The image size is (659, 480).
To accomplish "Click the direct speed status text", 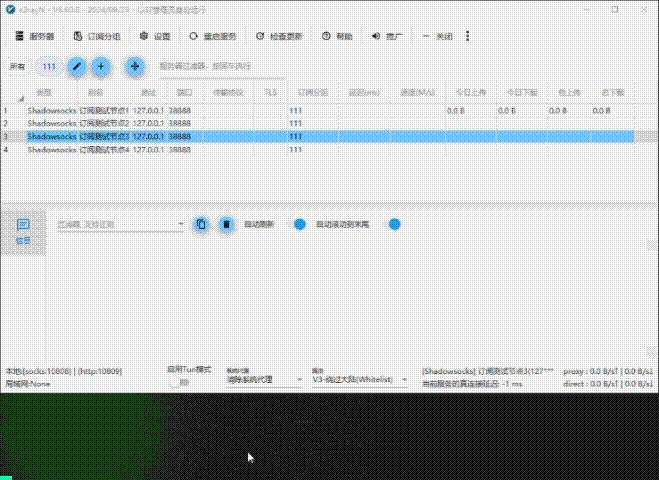I will point(608,384).
